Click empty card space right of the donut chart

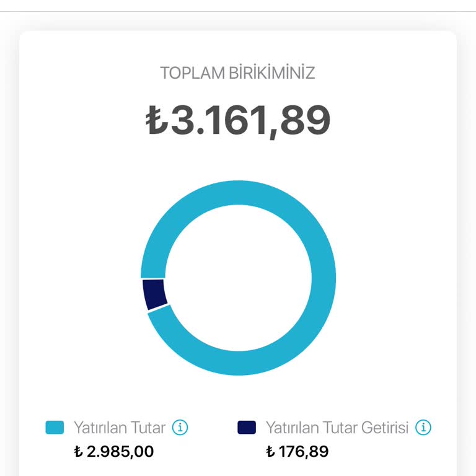(395, 278)
